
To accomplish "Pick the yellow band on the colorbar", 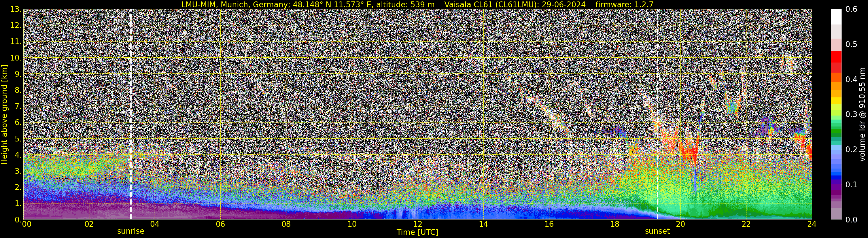I will coord(836,101).
